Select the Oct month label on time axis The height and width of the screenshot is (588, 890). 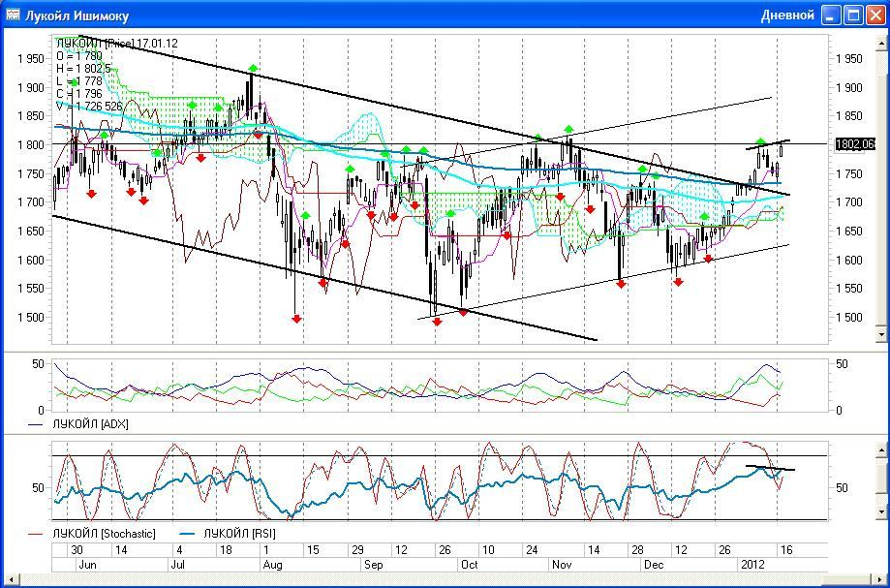470,565
